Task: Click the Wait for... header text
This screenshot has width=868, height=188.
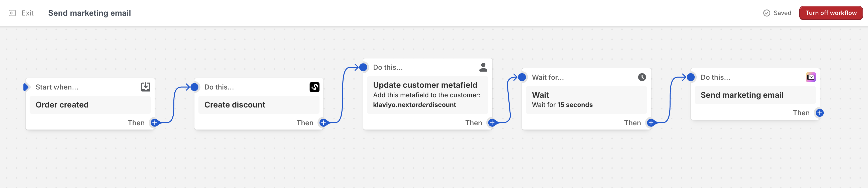Action: 548,77
